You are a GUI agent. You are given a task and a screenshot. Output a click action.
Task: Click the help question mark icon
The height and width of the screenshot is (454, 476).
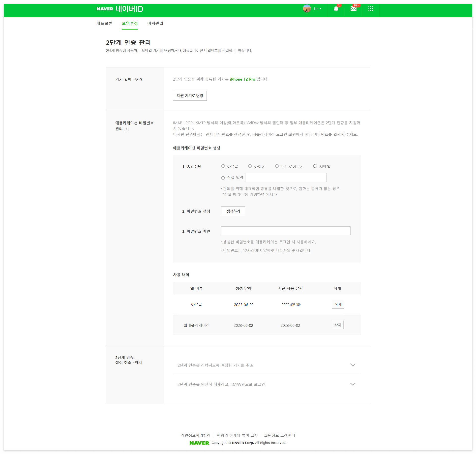(x=126, y=129)
